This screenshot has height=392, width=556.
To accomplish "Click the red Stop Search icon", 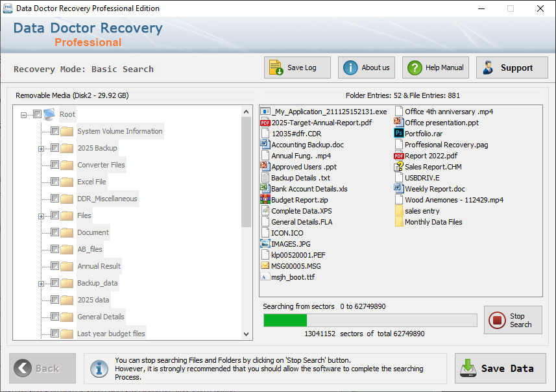I will tap(497, 320).
